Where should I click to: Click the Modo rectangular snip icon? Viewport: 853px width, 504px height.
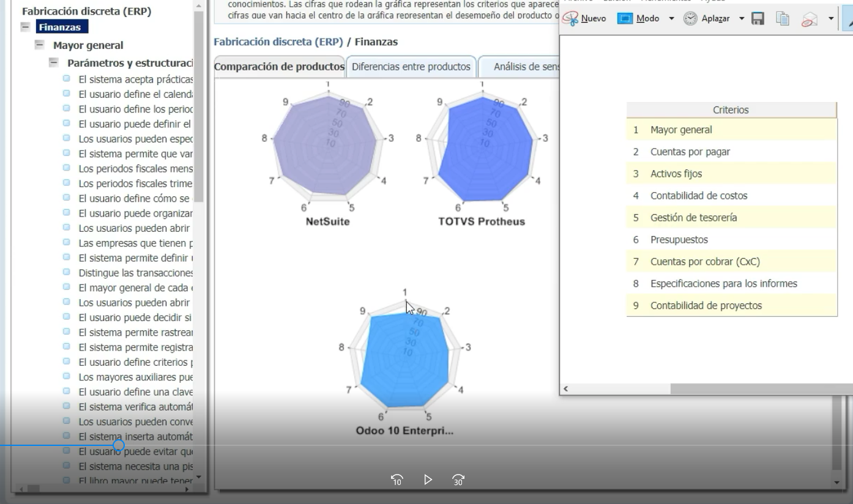click(625, 19)
